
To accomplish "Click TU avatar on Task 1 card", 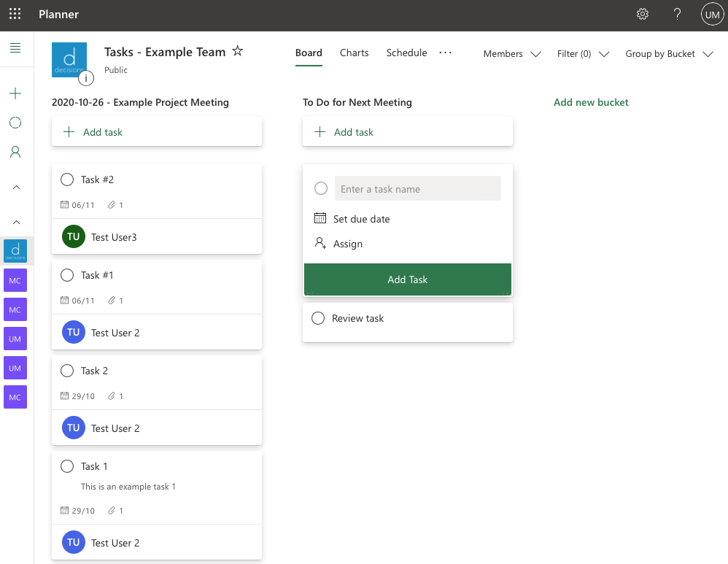I will click(74, 542).
